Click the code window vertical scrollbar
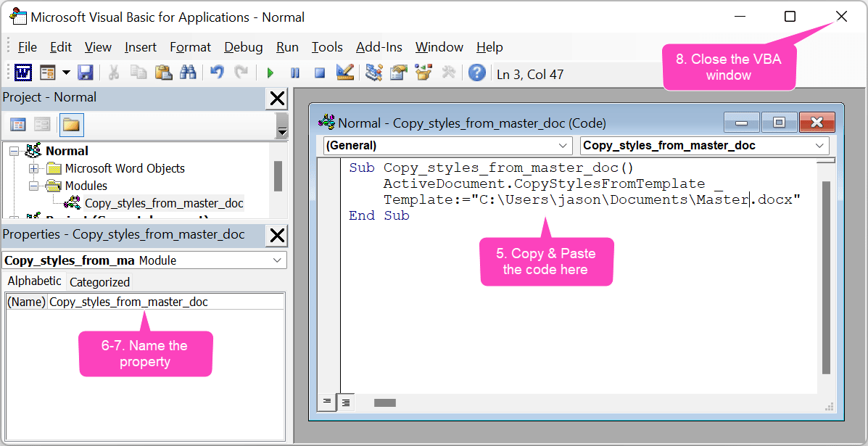The width and height of the screenshot is (868, 446). [826, 277]
